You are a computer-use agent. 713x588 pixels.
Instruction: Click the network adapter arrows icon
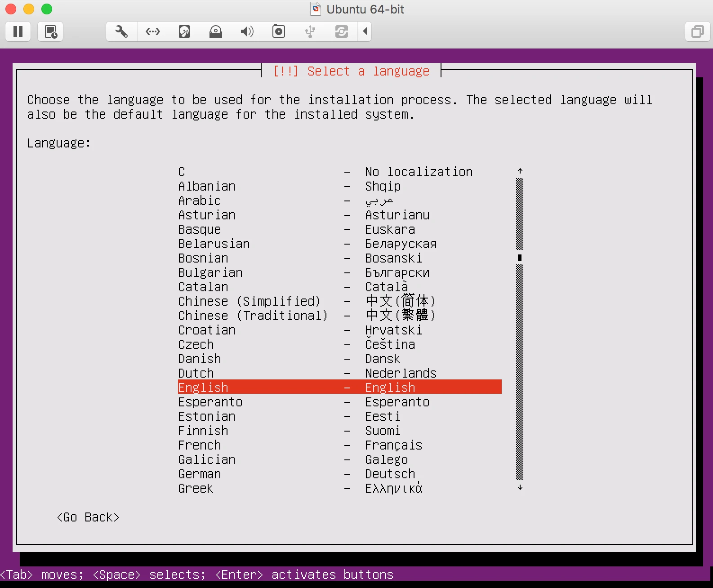153,31
